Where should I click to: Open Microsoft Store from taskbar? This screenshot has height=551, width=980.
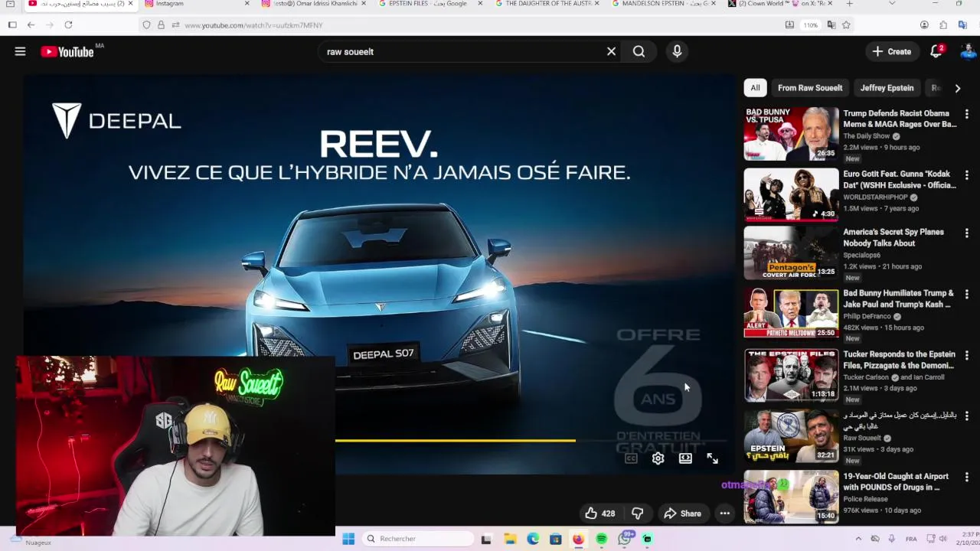(556, 539)
